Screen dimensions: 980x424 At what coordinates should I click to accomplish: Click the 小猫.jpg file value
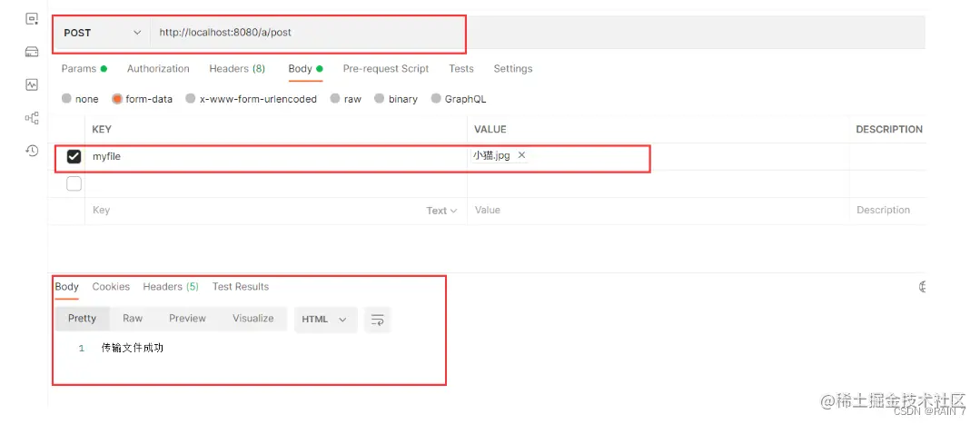click(x=491, y=155)
